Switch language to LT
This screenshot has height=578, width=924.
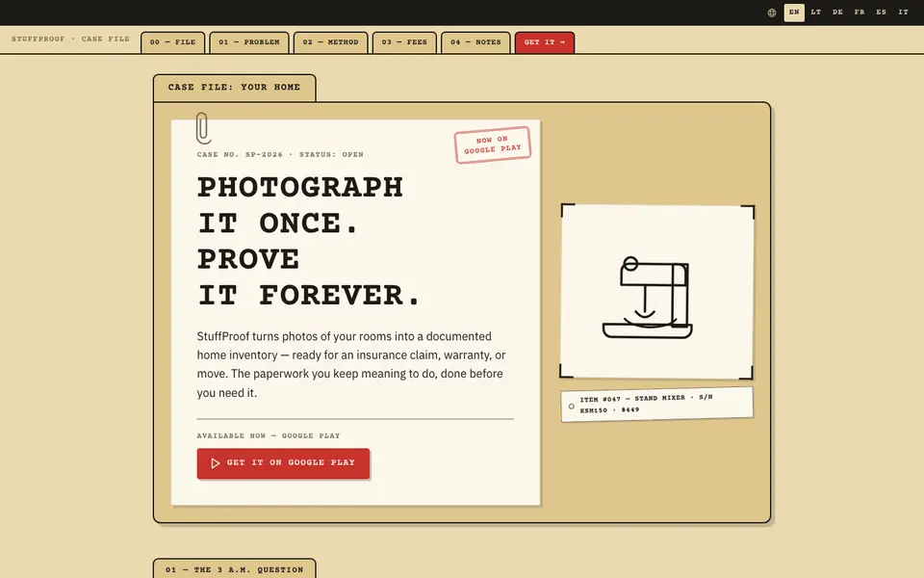pos(815,13)
